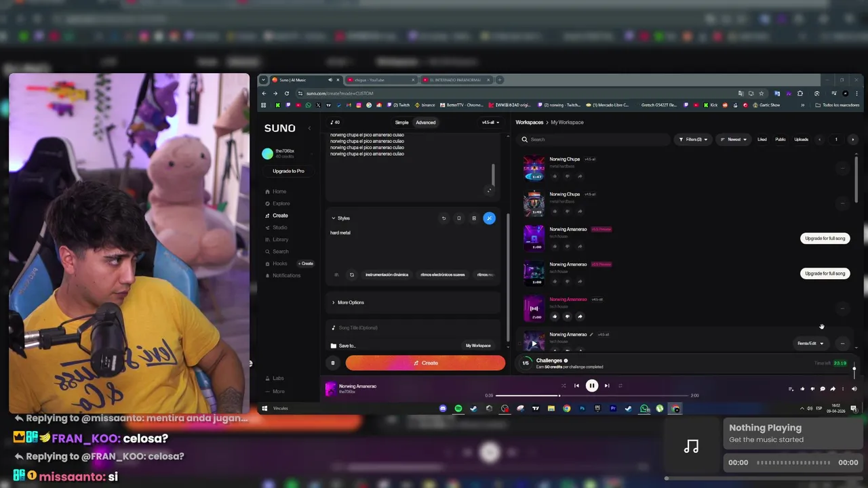This screenshot has width=868, height=488.
Task: Open the player queue list icon
Action: pos(791,389)
